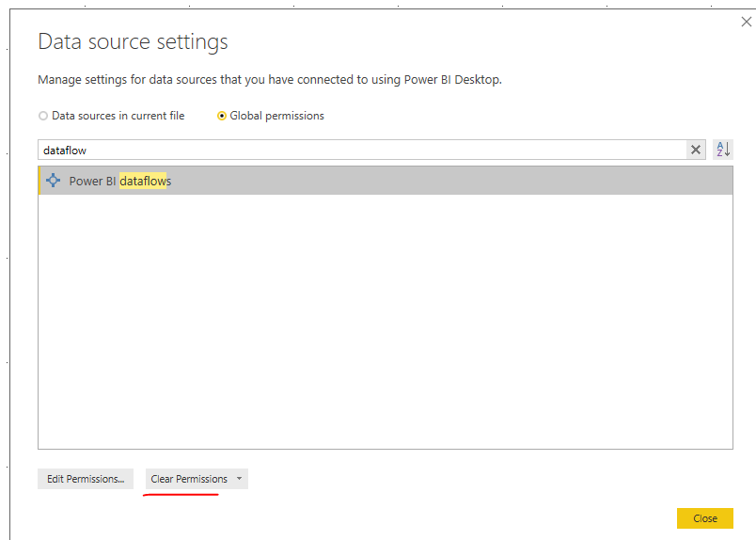Click the yellow Close button
This screenshot has height=540, width=756.
click(x=705, y=518)
